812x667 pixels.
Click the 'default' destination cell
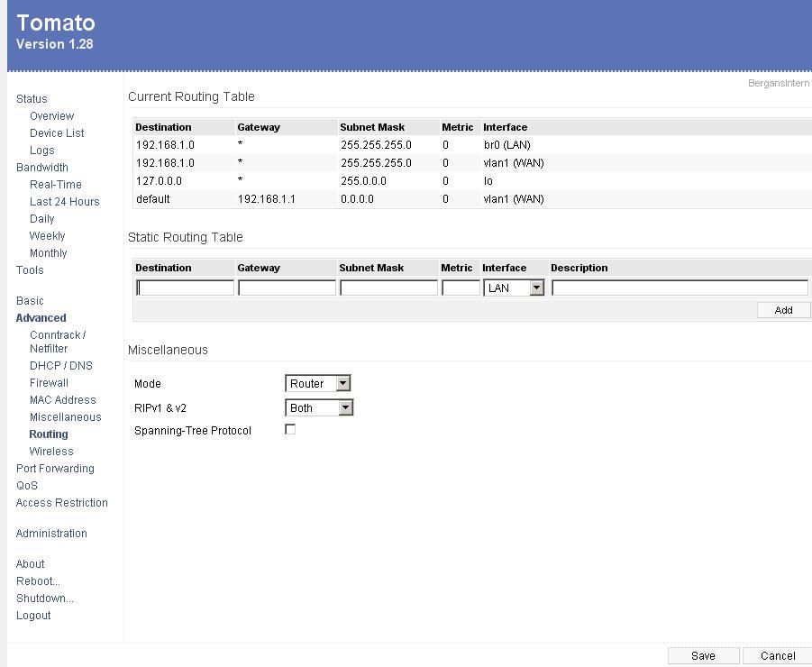point(153,199)
